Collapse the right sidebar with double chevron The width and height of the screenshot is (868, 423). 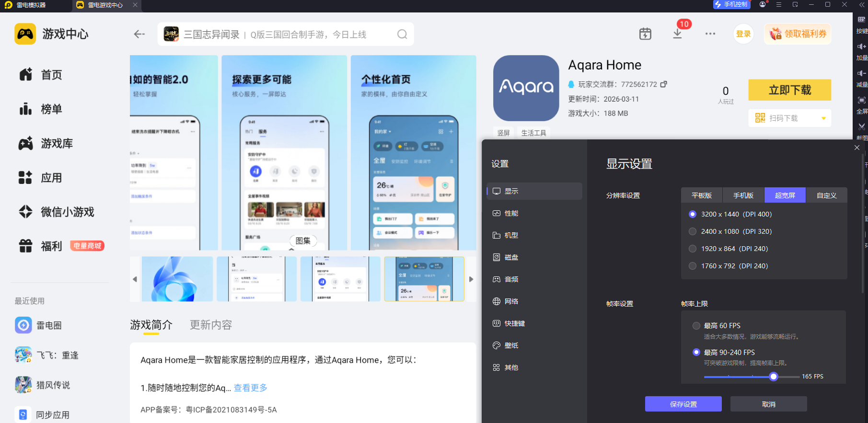(x=862, y=4)
